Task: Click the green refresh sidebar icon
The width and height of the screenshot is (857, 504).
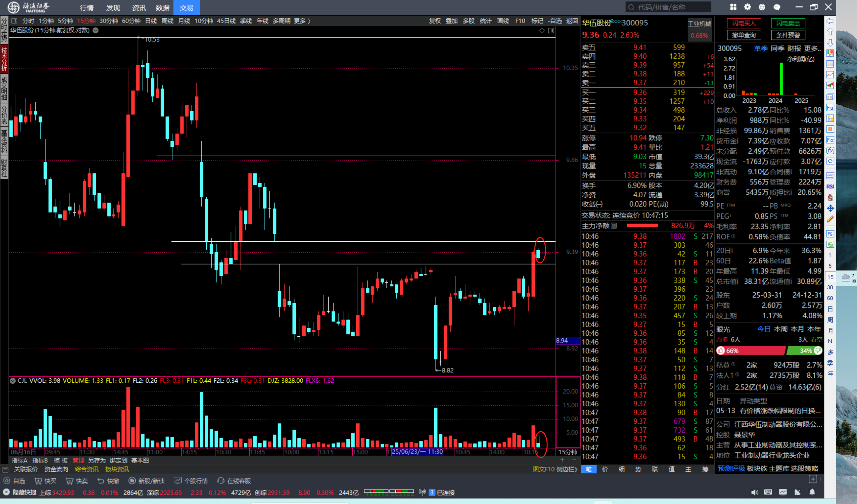Action: coord(830,244)
